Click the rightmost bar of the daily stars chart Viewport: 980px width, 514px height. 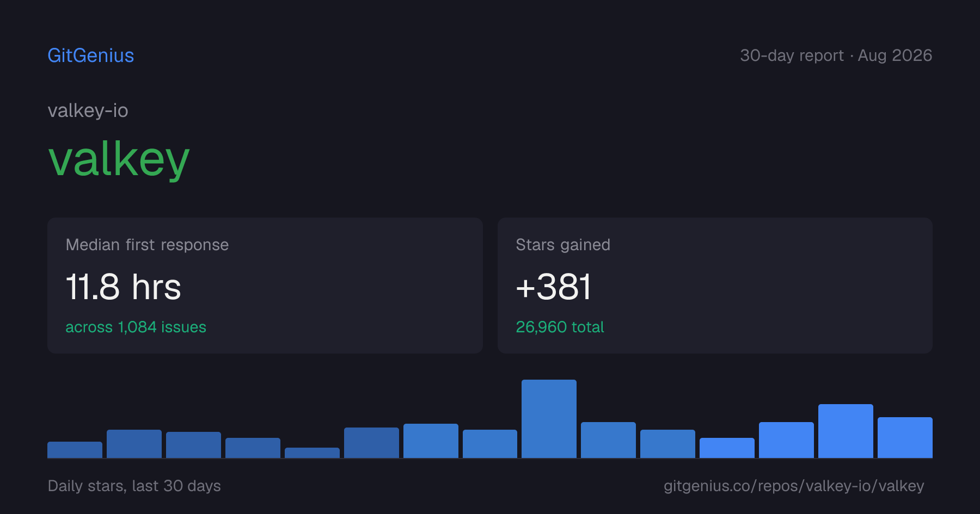click(x=905, y=437)
